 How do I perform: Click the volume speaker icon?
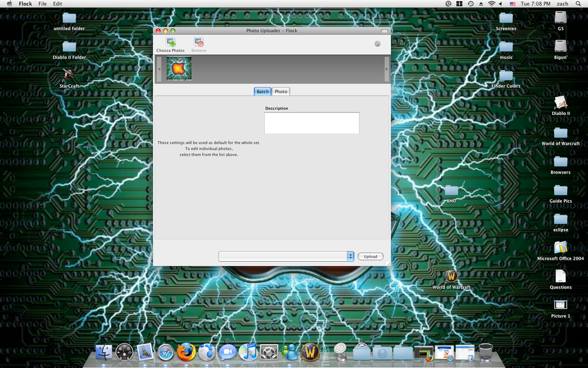tap(501, 4)
